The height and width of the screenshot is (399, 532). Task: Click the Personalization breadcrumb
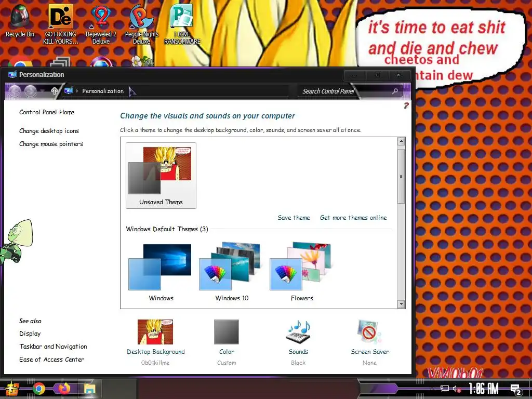[x=103, y=91]
